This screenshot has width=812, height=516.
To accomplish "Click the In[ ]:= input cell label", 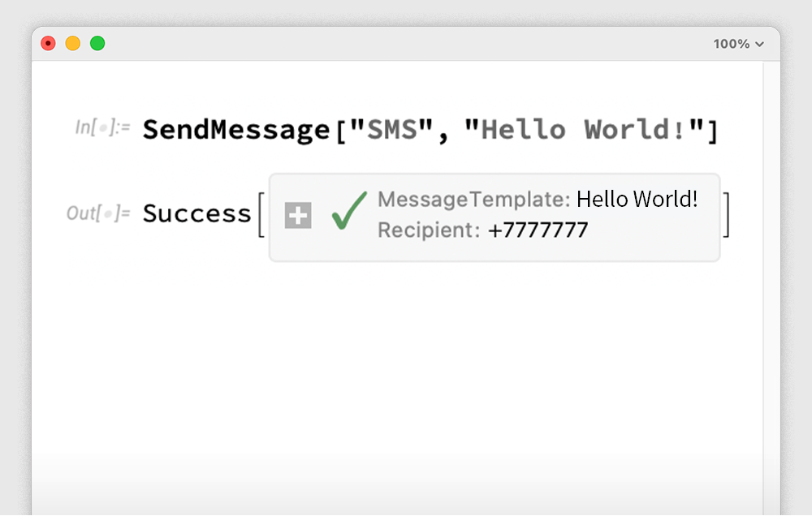I will point(102,128).
